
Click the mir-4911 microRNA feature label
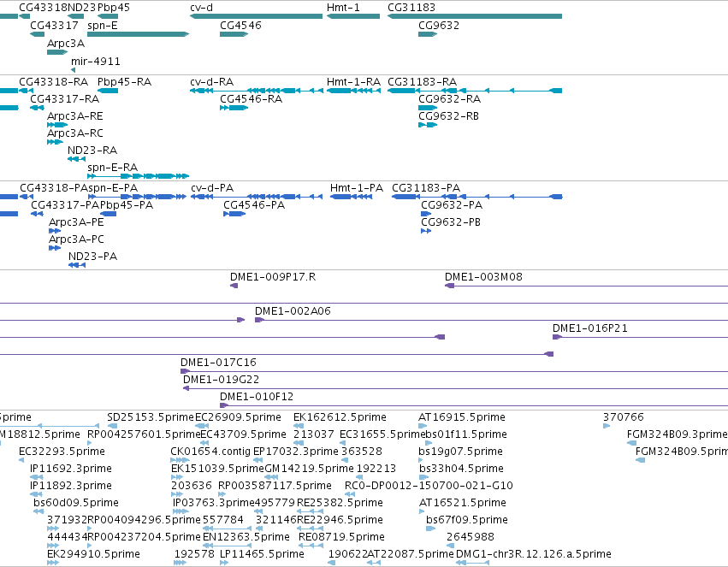click(96, 62)
